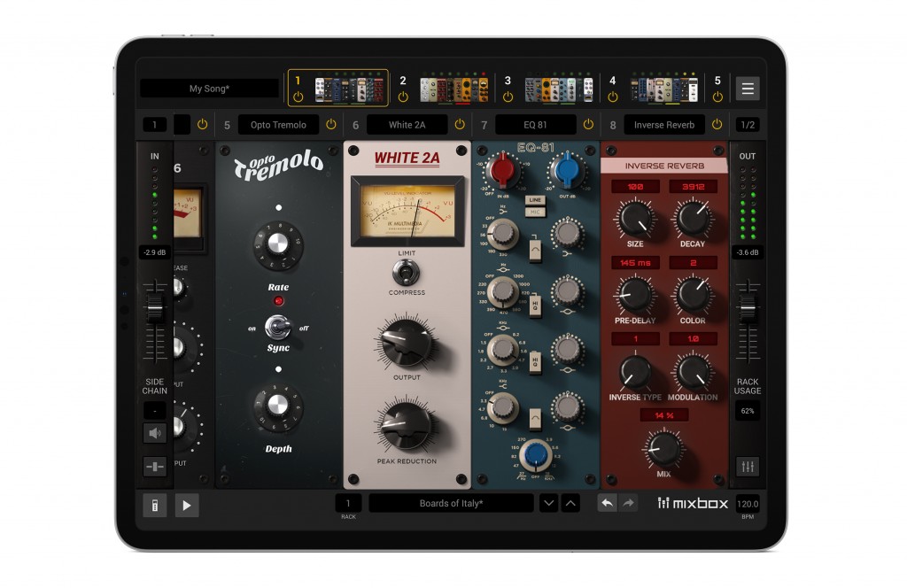The width and height of the screenshot is (907, 588).
Task: Click the rack view icon bottom-left
Action: tap(154, 506)
